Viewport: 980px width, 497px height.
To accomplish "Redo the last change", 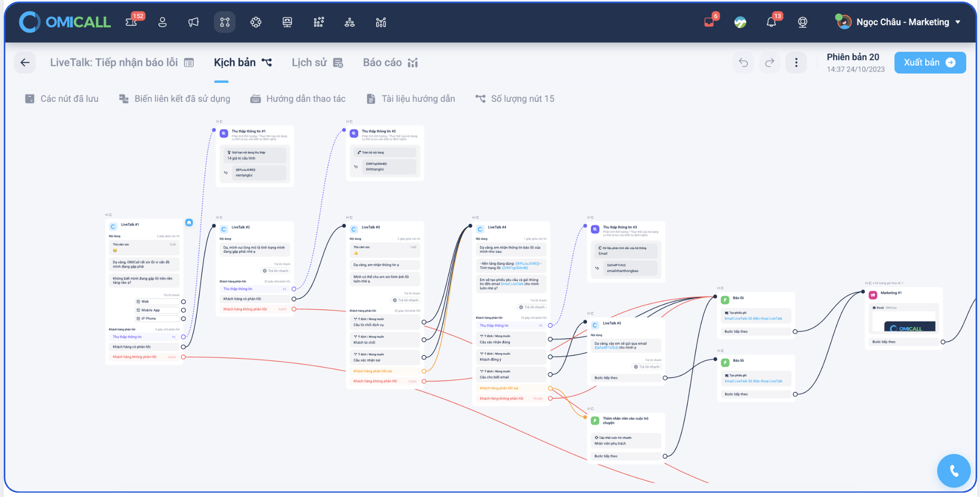I will [770, 62].
